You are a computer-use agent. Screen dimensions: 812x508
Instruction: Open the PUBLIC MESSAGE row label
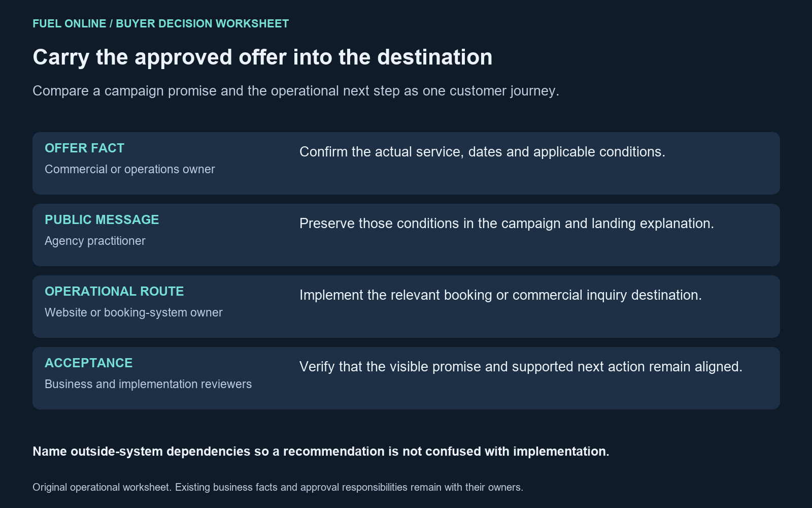tap(102, 219)
